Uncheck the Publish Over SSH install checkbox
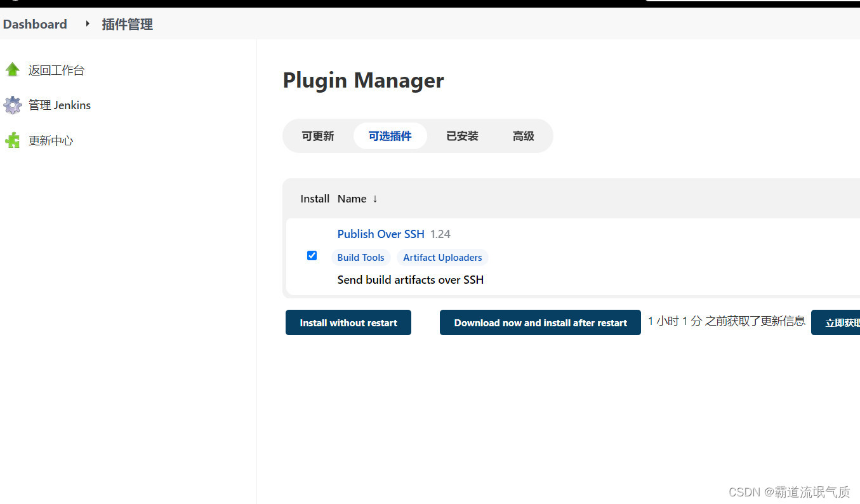Viewport: 860px width, 504px height. (312, 255)
